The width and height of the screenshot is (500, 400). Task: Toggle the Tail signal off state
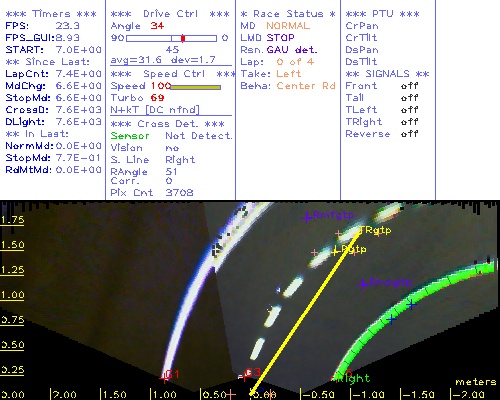[409, 98]
